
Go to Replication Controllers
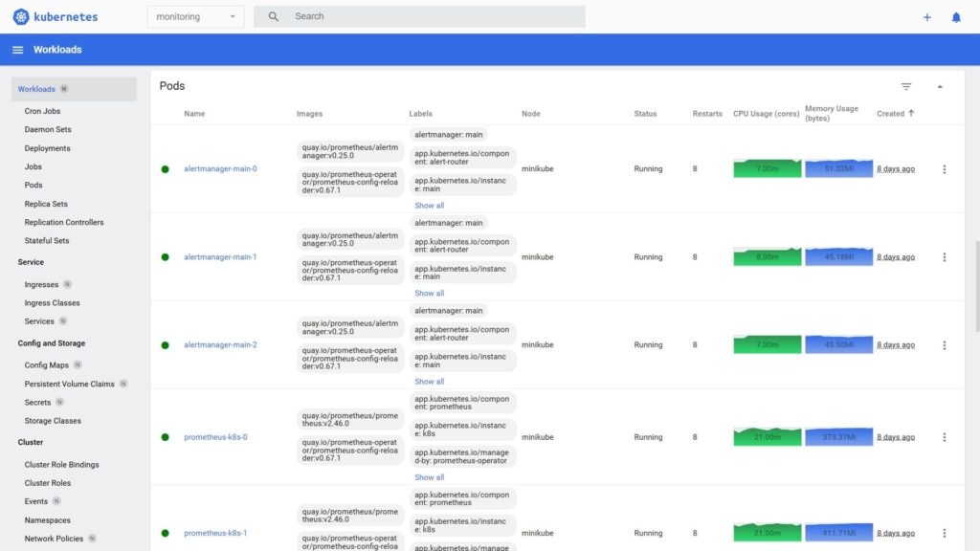pyautogui.click(x=64, y=222)
